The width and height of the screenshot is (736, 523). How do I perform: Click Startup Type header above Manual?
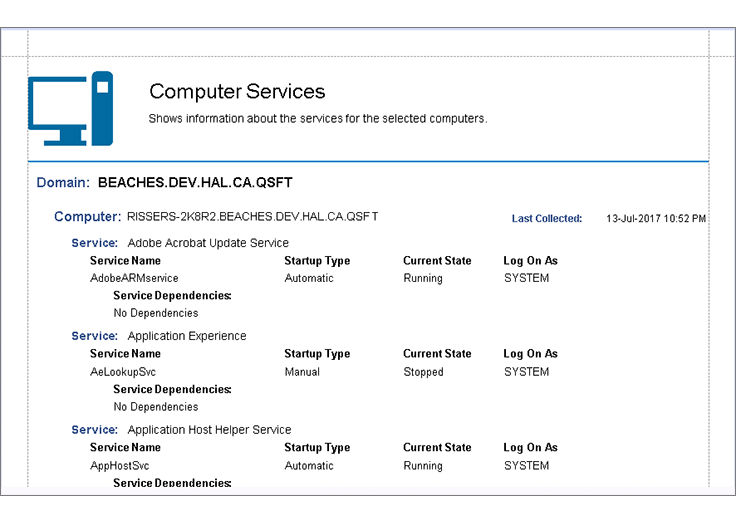317,354
